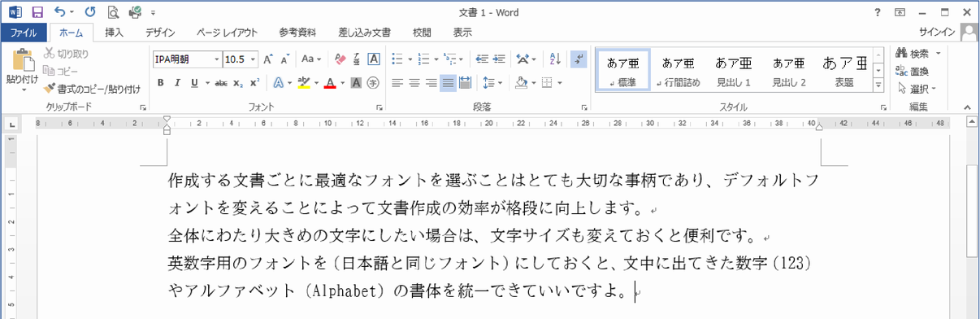Open the font size dropdown (10.5)
This screenshot has width=980, height=319.
254,59
